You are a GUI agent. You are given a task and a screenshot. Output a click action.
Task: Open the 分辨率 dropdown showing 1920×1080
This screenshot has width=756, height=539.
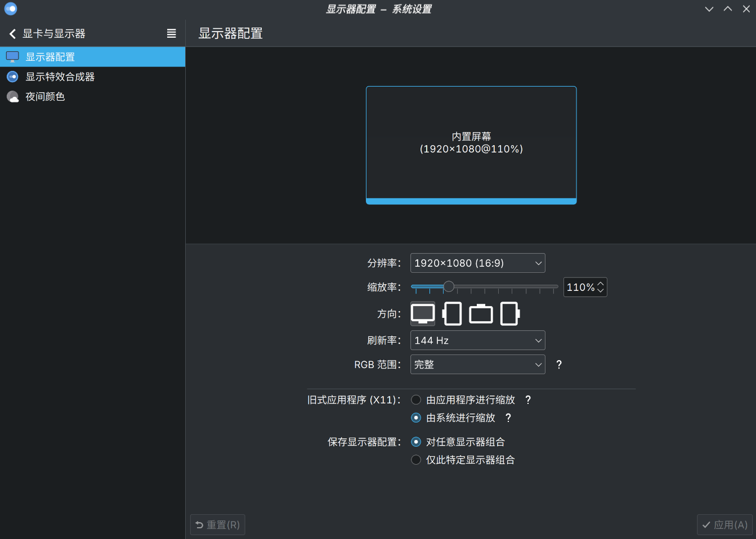pyautogui.click(x=477, y=263)
